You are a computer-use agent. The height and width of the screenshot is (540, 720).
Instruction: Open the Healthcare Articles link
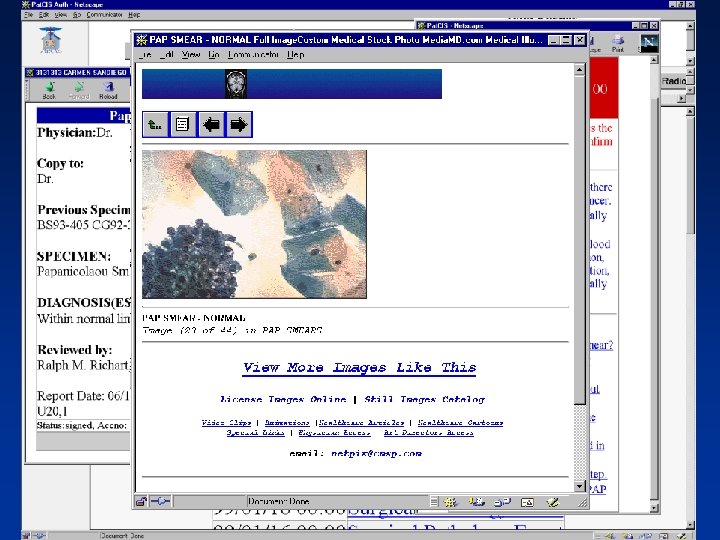click(x=362, y=422)
